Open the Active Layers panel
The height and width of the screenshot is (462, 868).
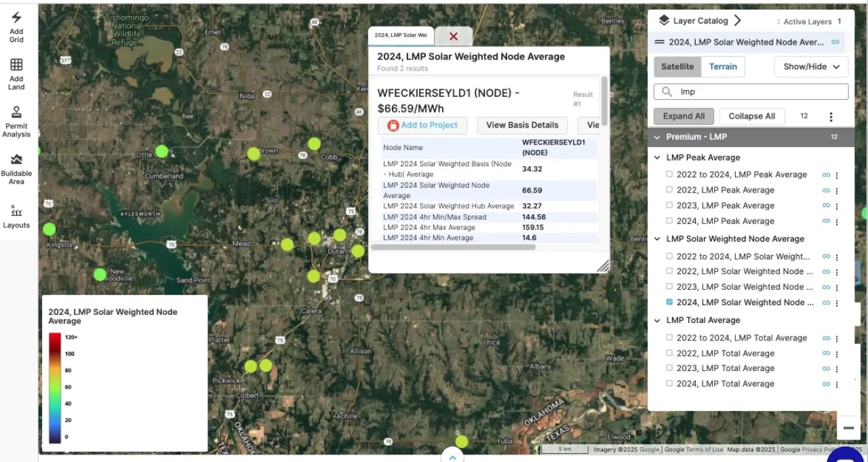coord(809,22)
